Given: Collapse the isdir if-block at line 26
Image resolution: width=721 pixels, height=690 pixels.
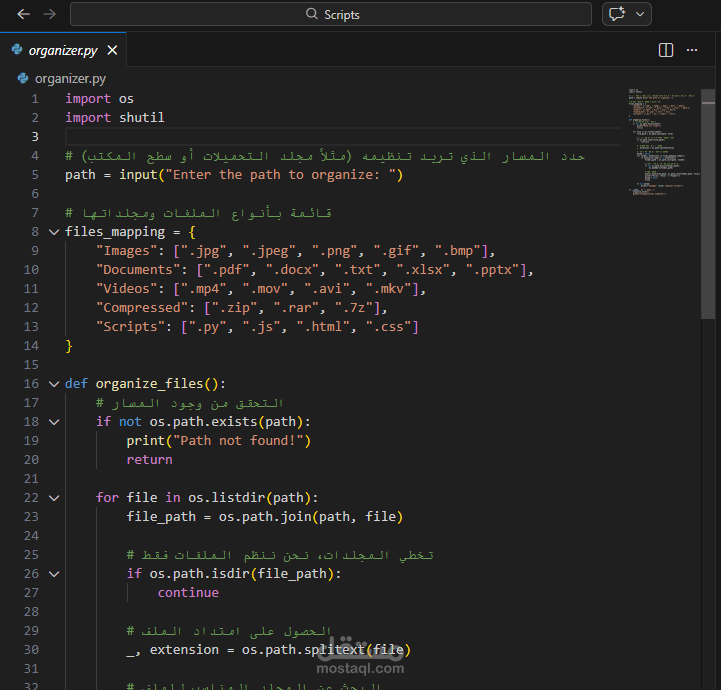Looking at the screenshot, I should tap(53, 574).
